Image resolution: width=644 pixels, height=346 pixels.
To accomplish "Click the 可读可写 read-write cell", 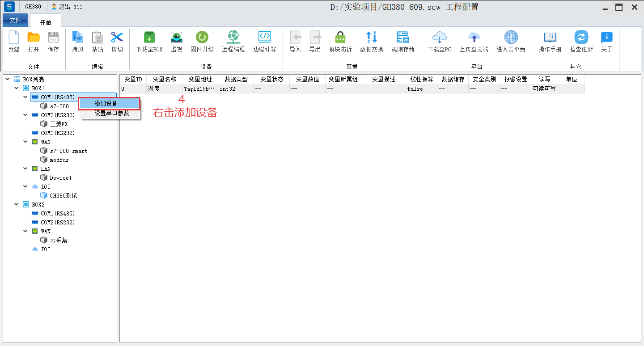I will (545, 89).
